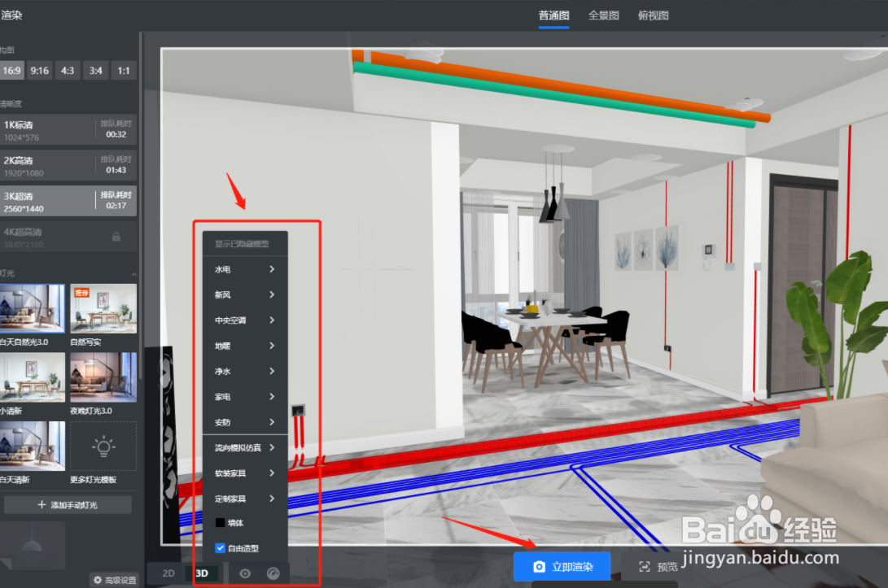Switch to 2D view mode

pyautogui.click(x=168, y=573)
